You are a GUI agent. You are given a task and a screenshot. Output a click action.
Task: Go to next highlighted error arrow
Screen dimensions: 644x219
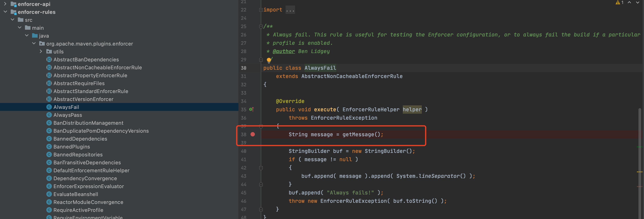pos(637,3)
